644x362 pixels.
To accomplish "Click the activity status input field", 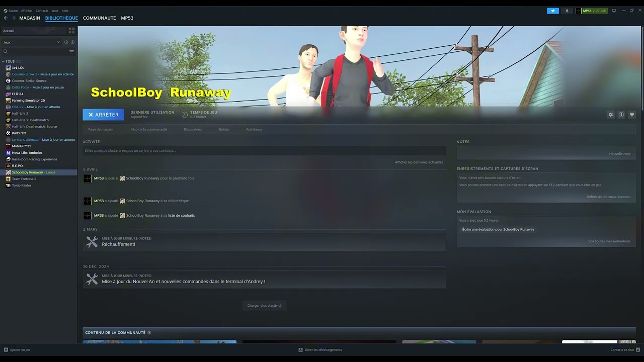I will [264, 150].
